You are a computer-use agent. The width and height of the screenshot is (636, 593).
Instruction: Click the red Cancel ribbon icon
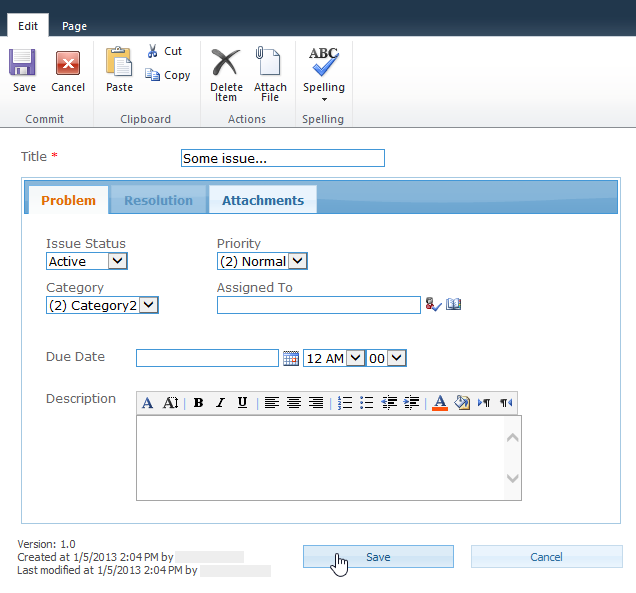point(68,63)
